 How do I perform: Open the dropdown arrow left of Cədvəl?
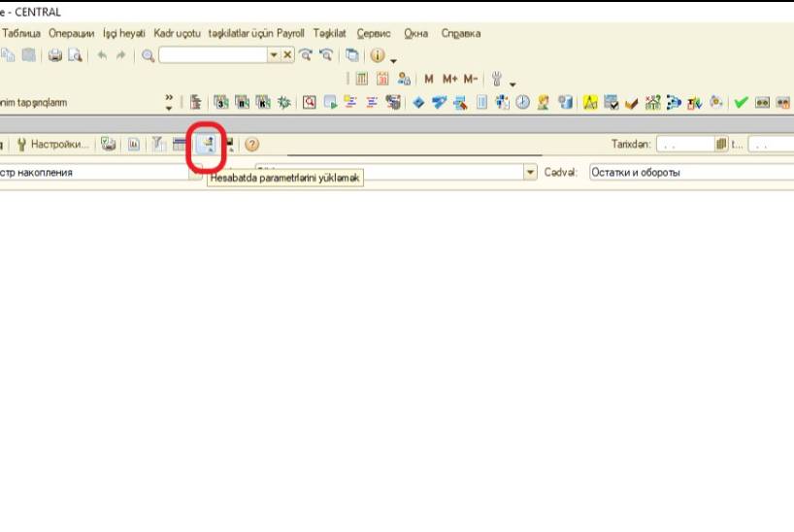(x=530, y=173)
